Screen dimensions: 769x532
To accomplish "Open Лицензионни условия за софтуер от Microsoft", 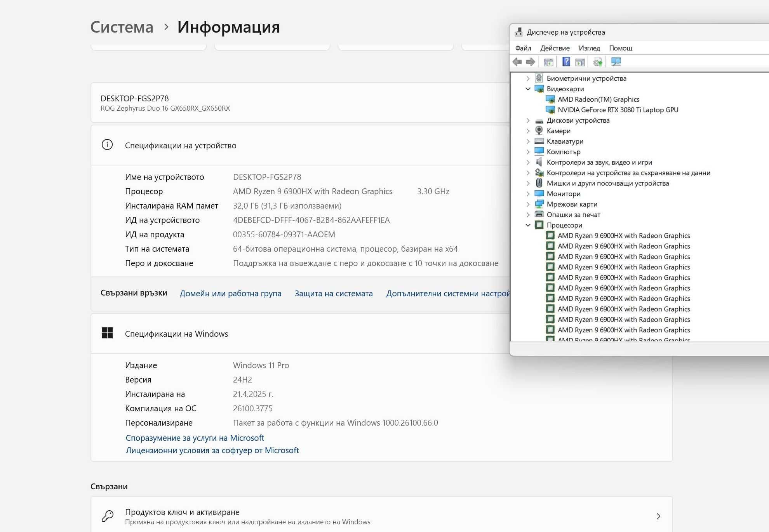I will tap(212, 450).
